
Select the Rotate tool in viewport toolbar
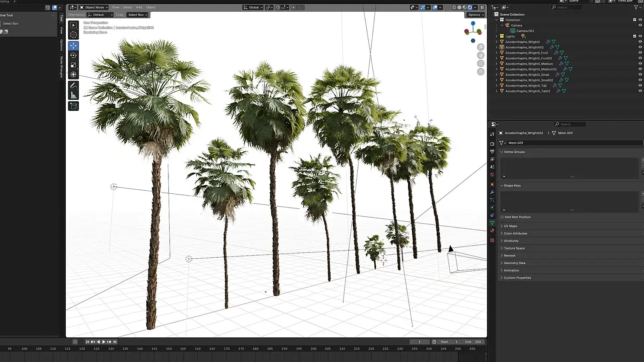74,55
